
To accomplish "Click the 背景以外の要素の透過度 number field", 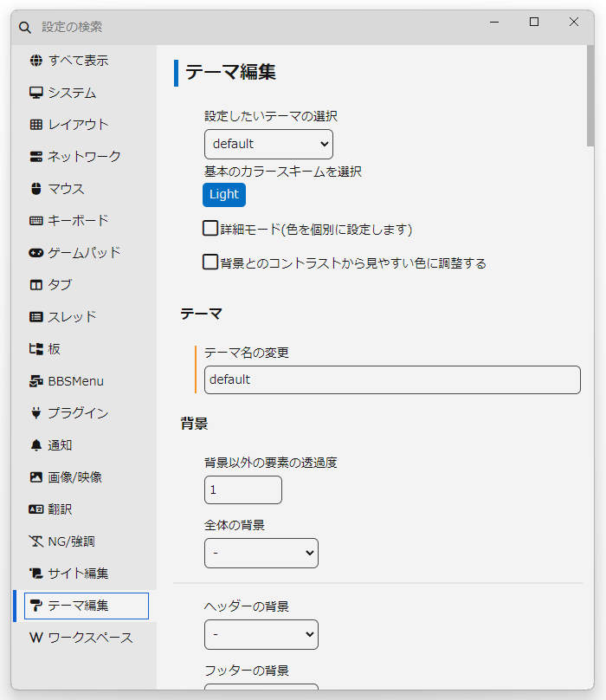I will coord(243,489).
